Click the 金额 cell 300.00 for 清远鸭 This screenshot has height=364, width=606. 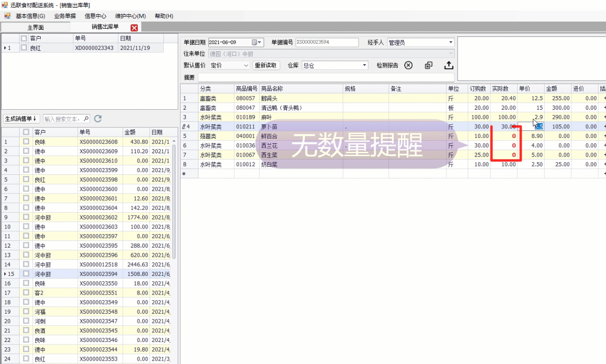(x=558, y=108)
